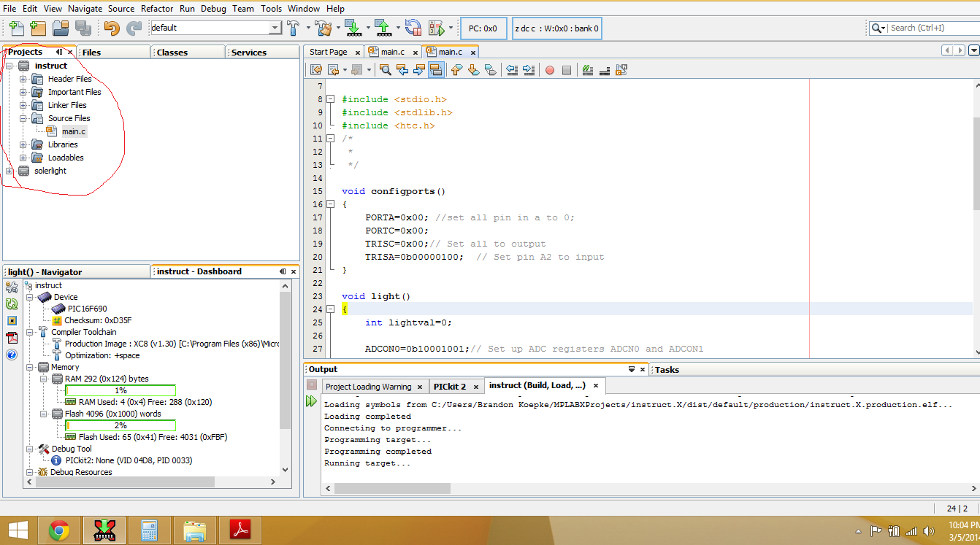Shift line right editor icon
The width and height of the screenshot is (980, 545).
(529, 70)
